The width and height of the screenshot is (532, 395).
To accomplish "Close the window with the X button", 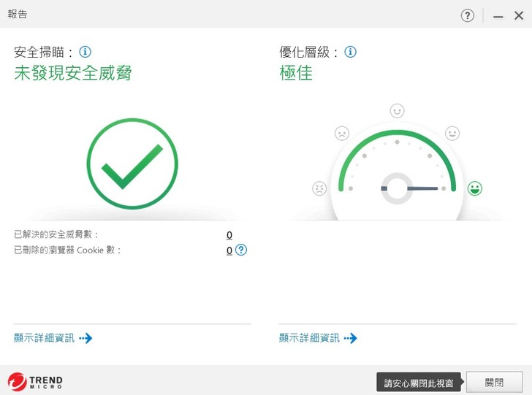I will coord(519,15).
